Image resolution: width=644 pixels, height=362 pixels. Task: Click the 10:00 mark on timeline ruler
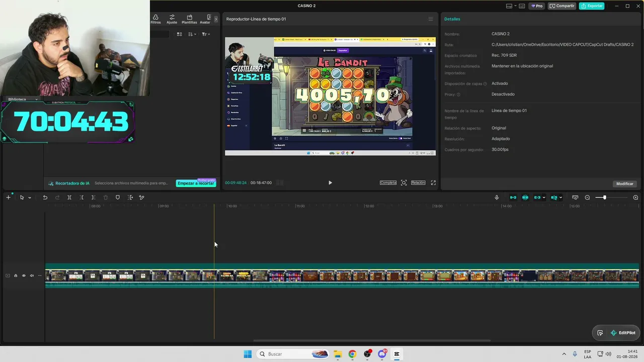click(x=232, y=206)
